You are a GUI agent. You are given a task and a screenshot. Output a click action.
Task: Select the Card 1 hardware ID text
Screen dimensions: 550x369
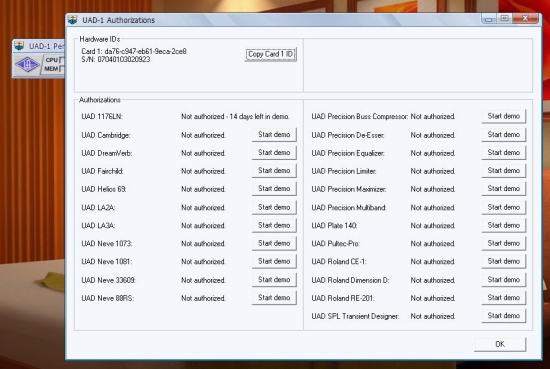(134, 51)
